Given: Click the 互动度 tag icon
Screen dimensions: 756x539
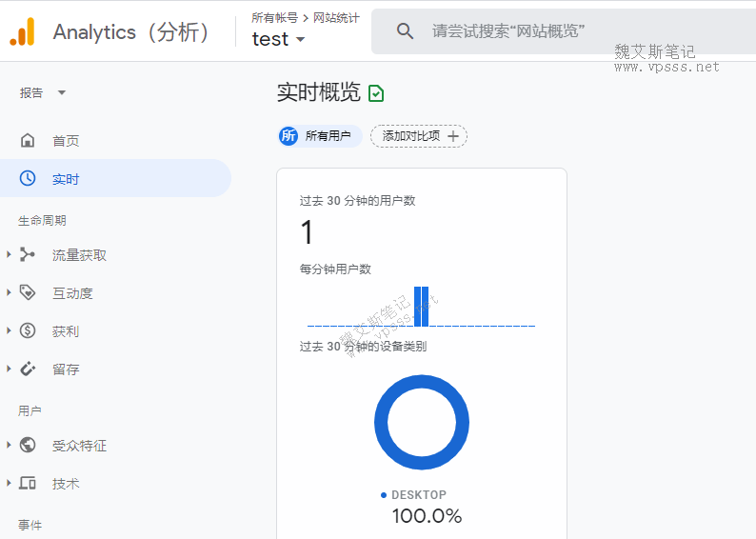Looking at the screenshot, I should click(28, 293).
